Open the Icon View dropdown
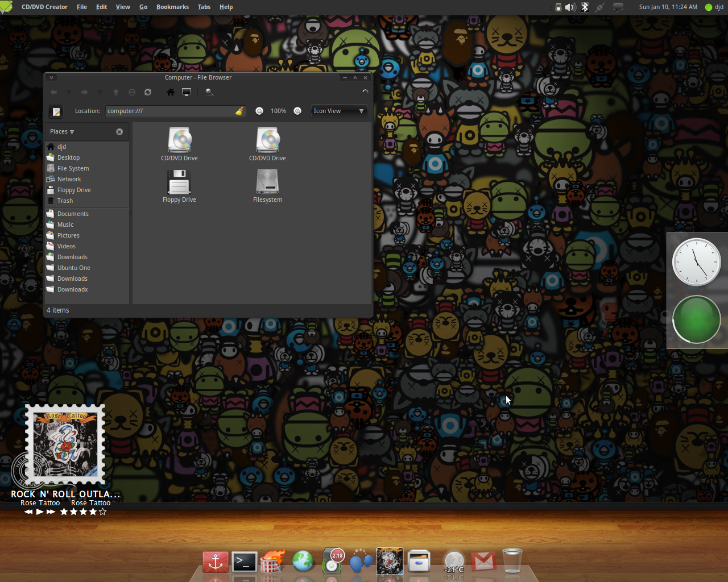 pos(339,111)
